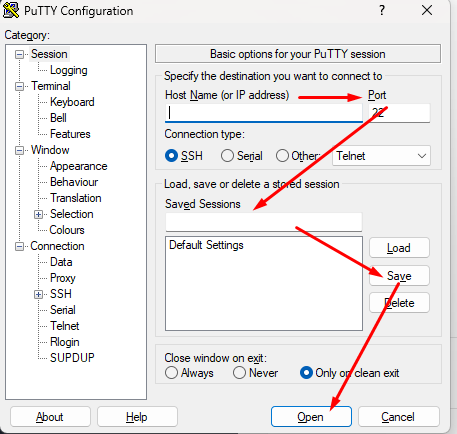This screenshot has height=434, width=457.
Task: Open SUPDUP settings in tree
Action: [72, 358]
